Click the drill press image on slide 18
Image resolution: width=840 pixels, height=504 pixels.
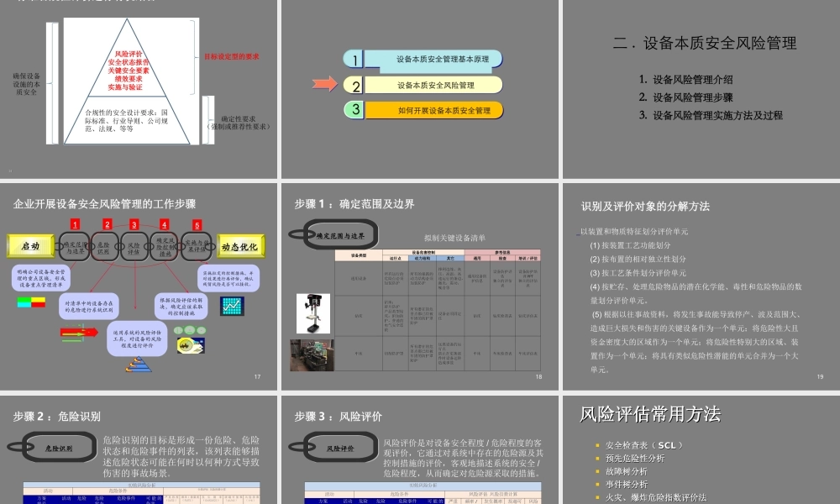click(x=314, y=313)
